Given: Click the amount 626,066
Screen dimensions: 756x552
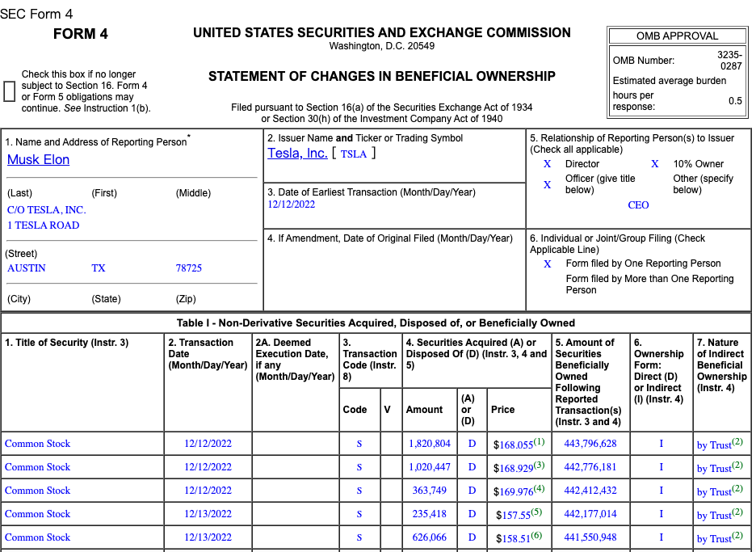Looking at the screenshot, I should (430, 537).
